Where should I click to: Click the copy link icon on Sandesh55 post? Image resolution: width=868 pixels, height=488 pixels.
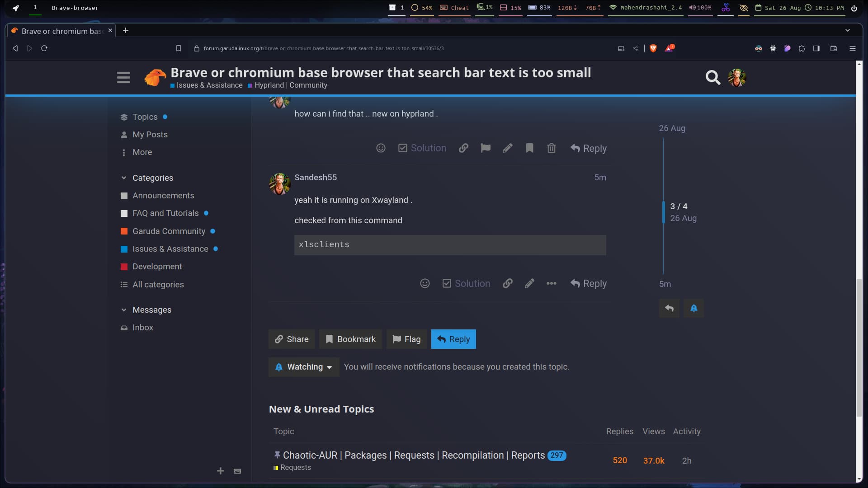click(x=507, y=283)
